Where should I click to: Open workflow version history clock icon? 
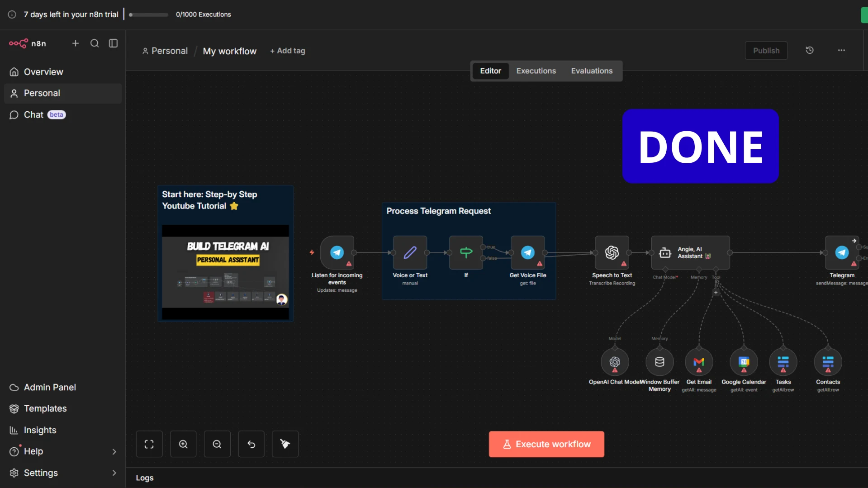pyautogui.click(x=810, y=50)
